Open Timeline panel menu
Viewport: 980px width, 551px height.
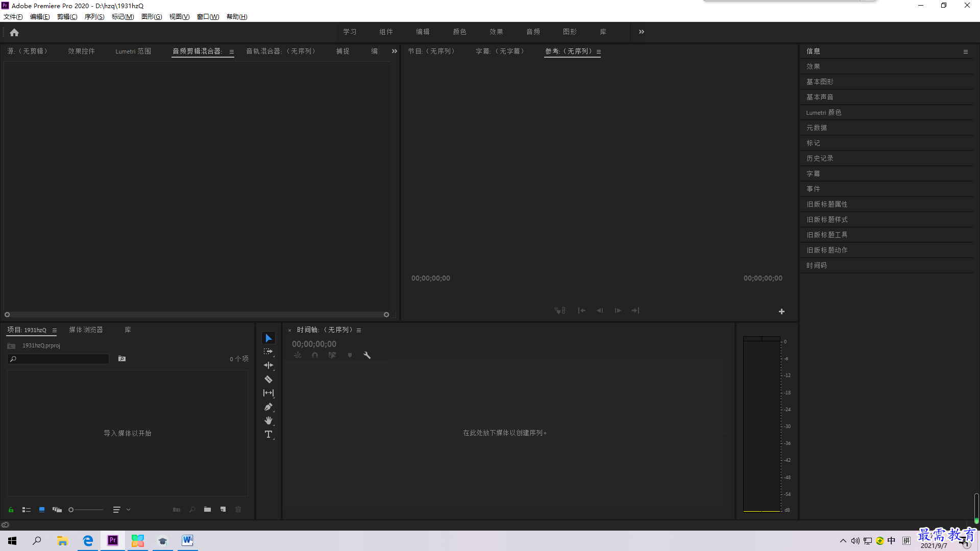359,330
